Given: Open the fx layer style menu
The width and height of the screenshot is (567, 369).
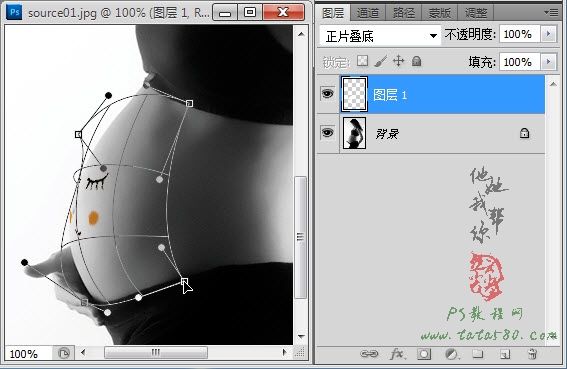Looking at the screenshot, I should coord(398,353).
